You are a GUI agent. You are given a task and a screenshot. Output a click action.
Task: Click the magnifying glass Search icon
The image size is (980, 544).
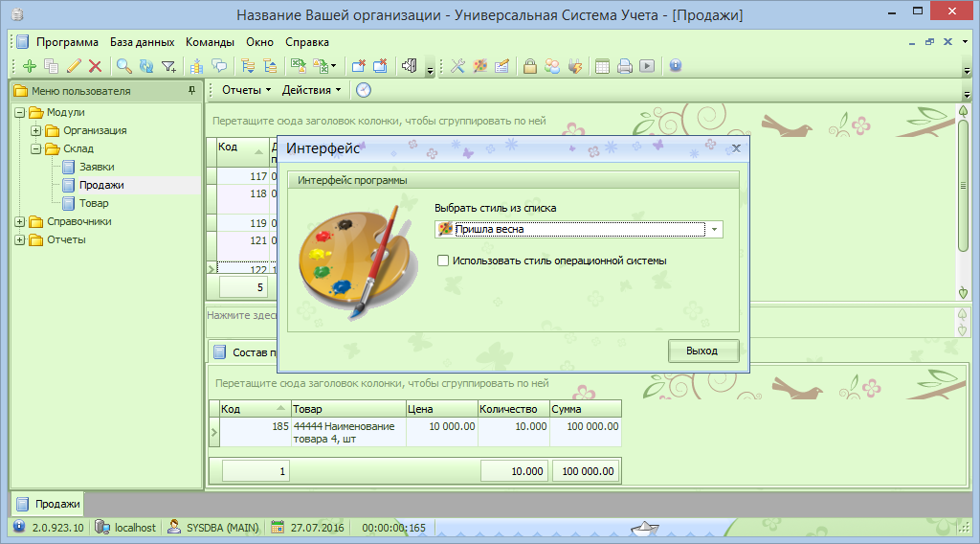[x=123, y=66]
